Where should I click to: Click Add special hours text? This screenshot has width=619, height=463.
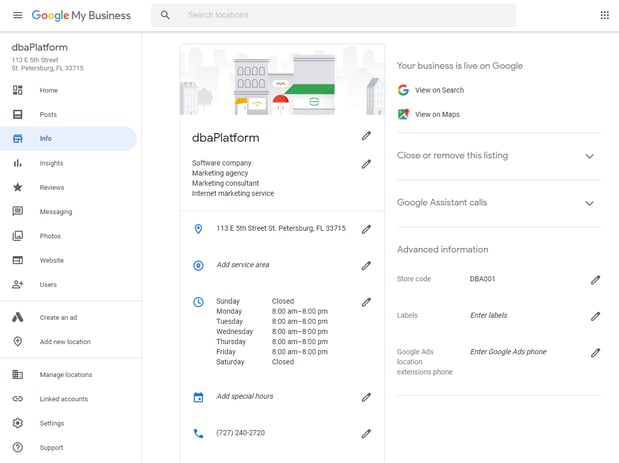(x=245, y=396)
